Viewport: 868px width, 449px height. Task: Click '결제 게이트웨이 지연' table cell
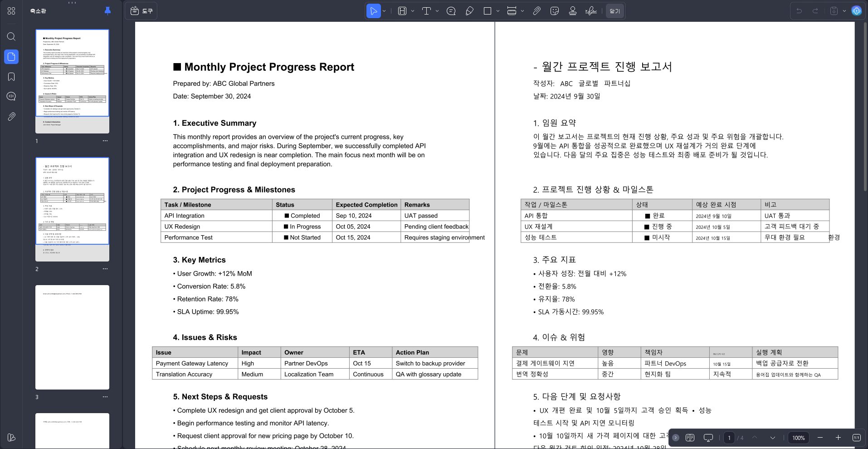coord(555,363)
